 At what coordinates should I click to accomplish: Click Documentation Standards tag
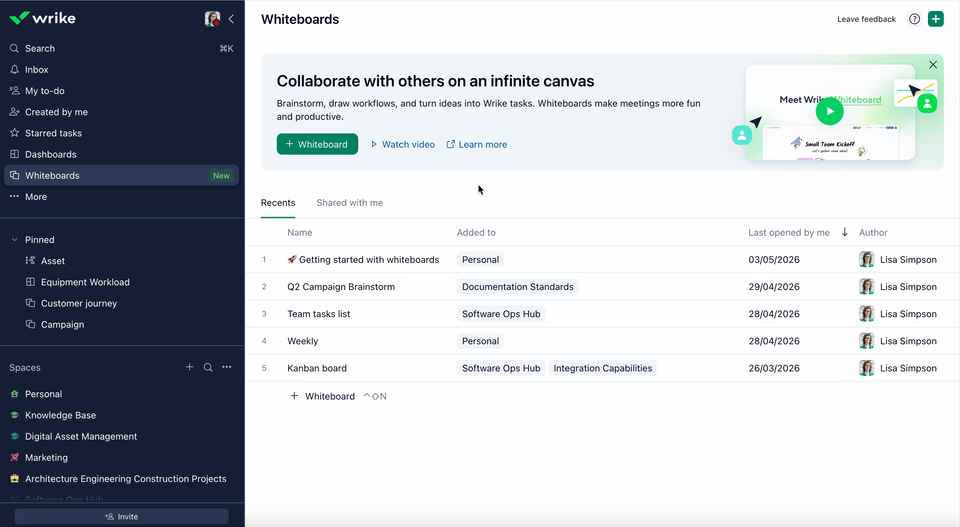(x=517, y=286)
